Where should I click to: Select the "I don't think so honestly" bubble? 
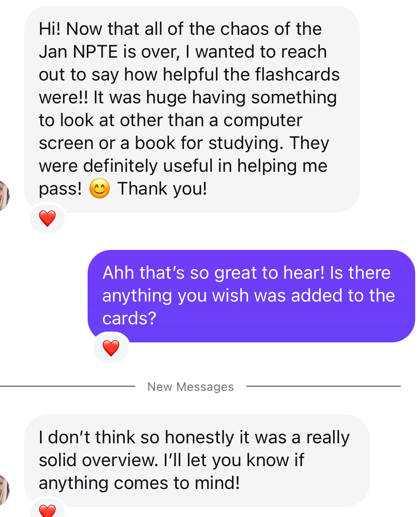(197, 461)
